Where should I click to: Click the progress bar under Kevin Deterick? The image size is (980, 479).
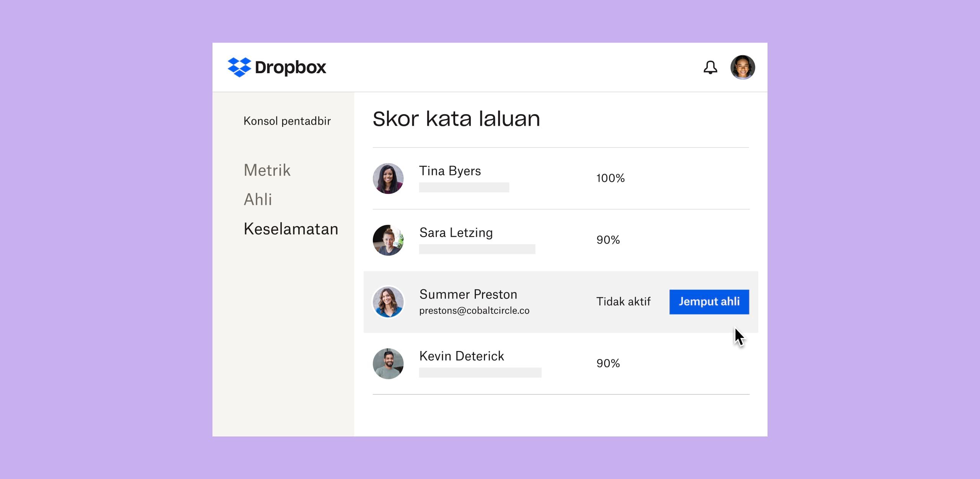tap(480, 372)
